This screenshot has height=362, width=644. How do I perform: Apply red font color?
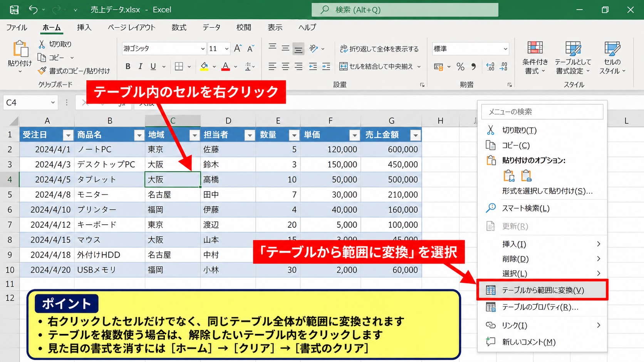click(x=226, y=67)
